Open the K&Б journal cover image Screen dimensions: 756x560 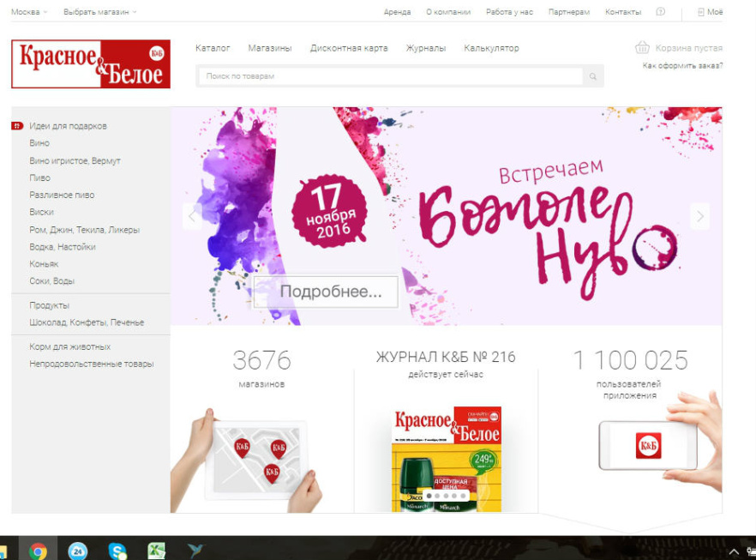[447, 459]
